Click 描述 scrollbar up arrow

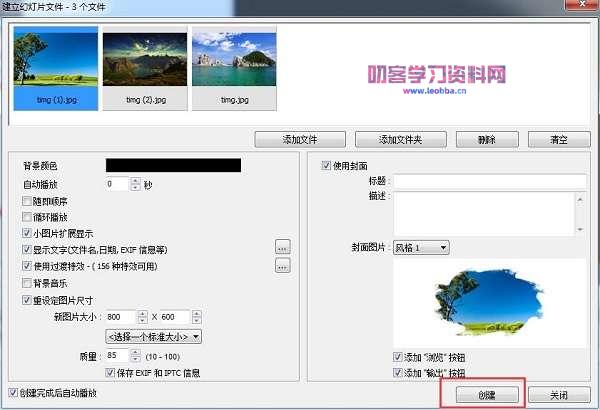click(580, 199)
